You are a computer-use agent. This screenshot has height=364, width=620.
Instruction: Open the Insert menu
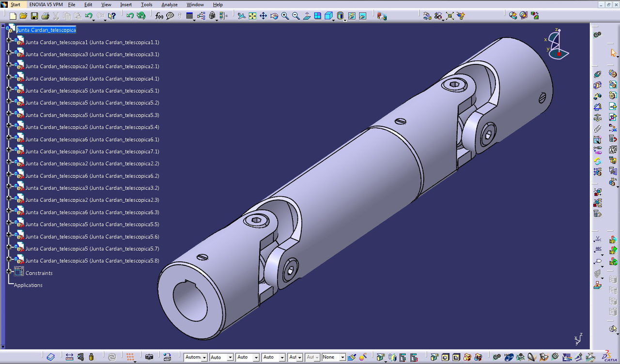[x=126, y=4]
